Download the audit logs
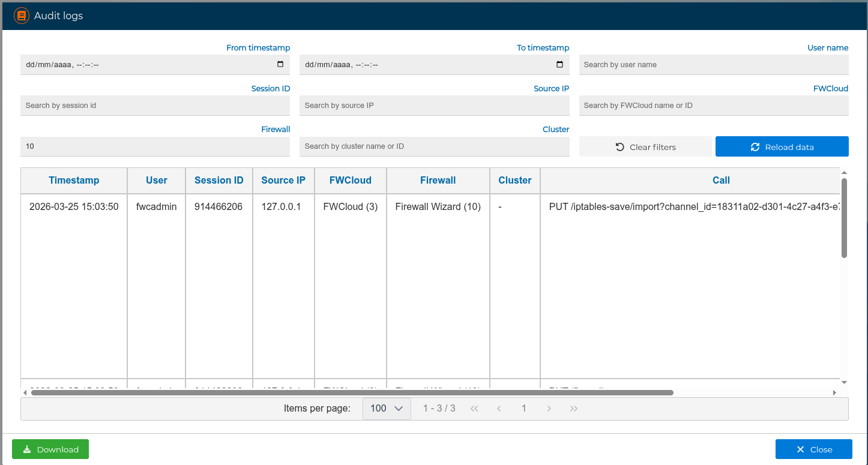The image size is (868, 465). (x=50, y=449)
